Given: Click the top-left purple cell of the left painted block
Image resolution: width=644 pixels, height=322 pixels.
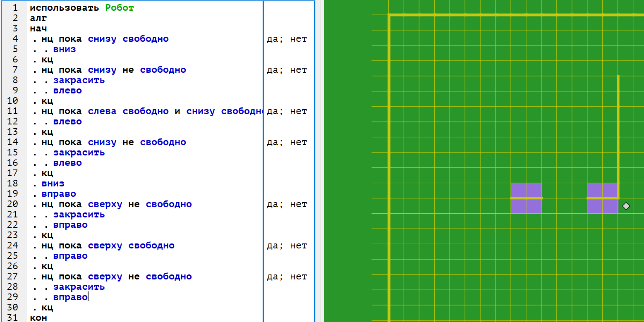Looking at the screenshot, I should point(518,190).
